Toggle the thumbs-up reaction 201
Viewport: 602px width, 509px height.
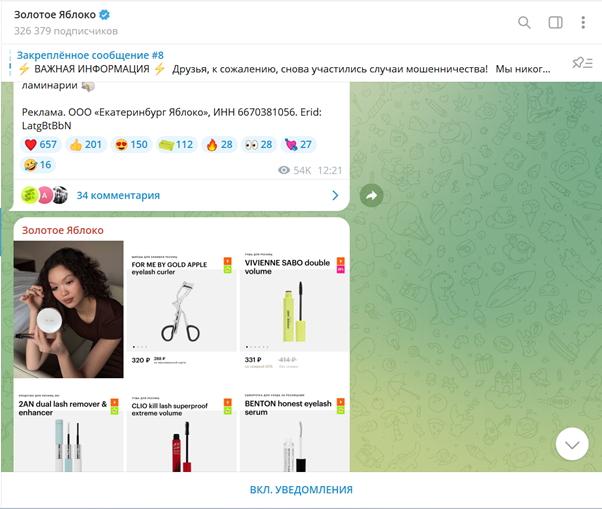[86, 145]
